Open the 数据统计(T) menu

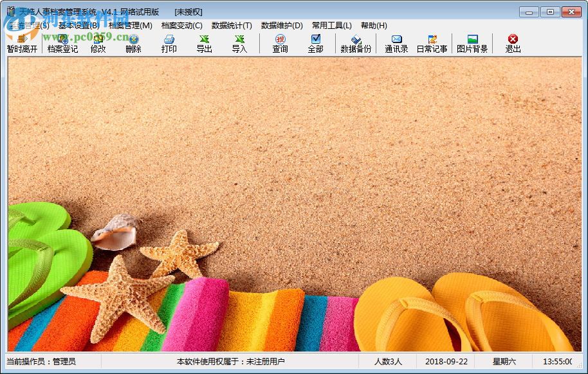(x=228, y=26)
